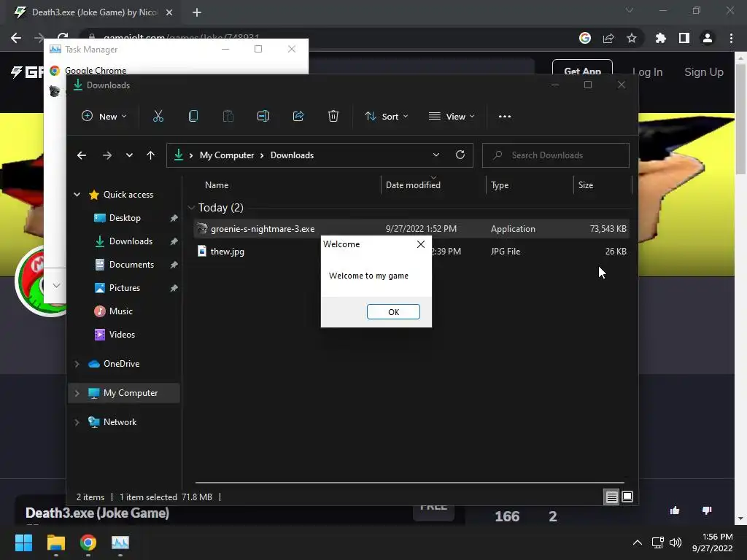Go up one folder level
Viewport: 747px width, 560px height.
(150, 155)
